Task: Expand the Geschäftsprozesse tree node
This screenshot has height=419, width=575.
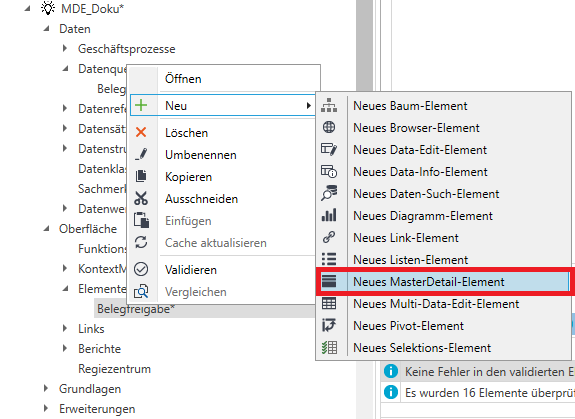Action: pyautogui.click(x=65, y=48)
